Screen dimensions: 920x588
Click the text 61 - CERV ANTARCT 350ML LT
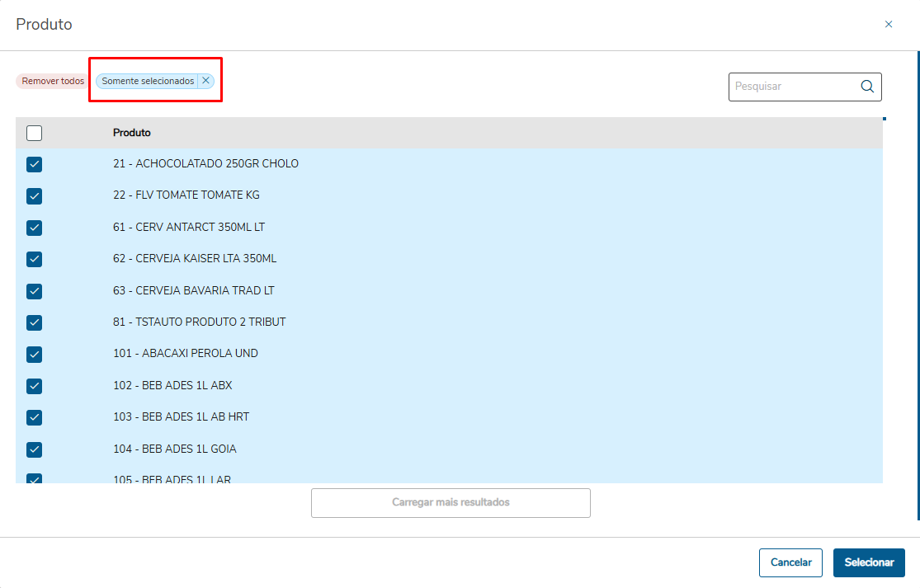click(x=189, y=227)
